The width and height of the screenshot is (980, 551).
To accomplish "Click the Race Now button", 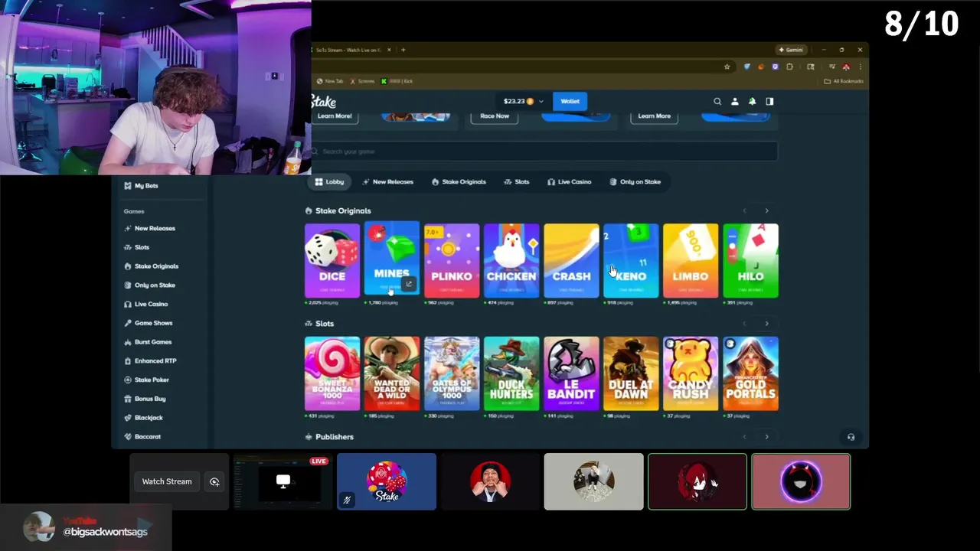I will click(x=495, y=116).
